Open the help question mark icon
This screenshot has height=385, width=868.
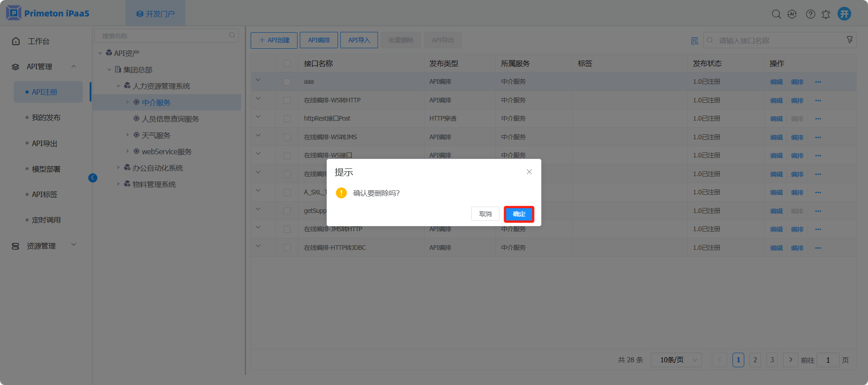pos(810,14)
